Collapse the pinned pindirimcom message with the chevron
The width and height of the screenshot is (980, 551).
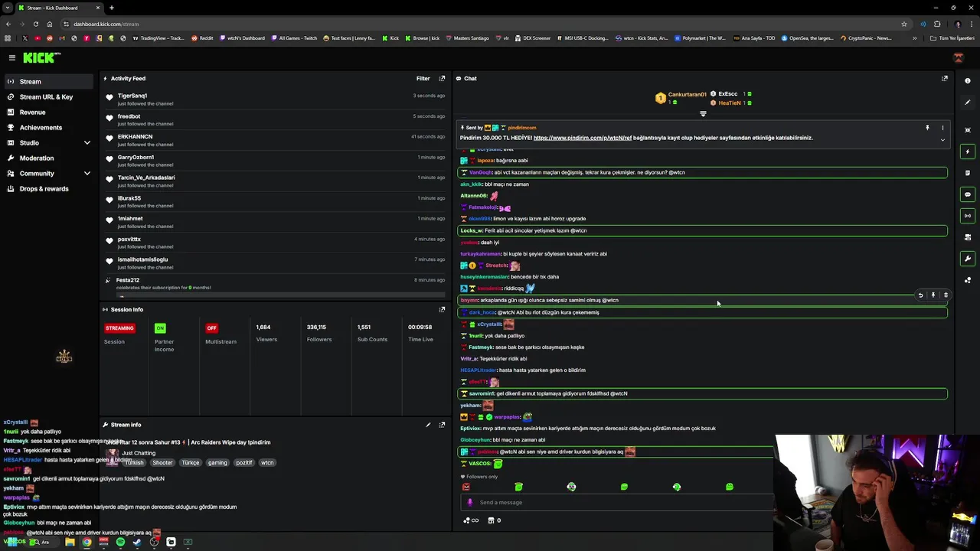coord(942,140)
